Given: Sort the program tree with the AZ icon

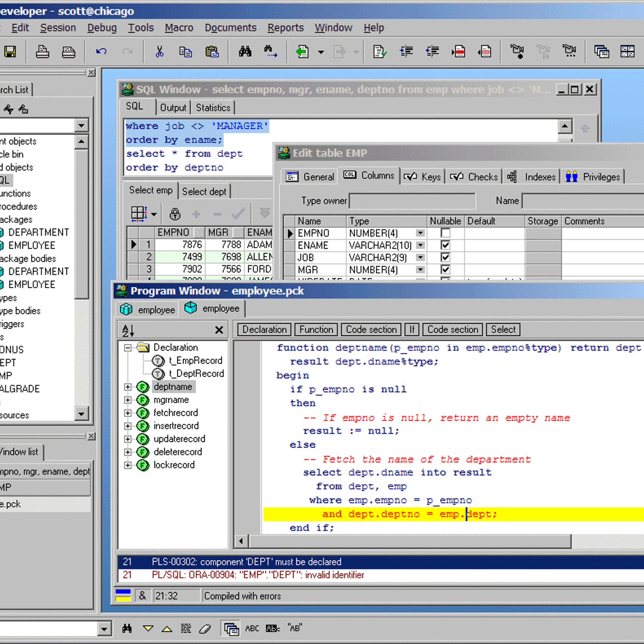Looking at the screenshot, I should tap(127, 330).
